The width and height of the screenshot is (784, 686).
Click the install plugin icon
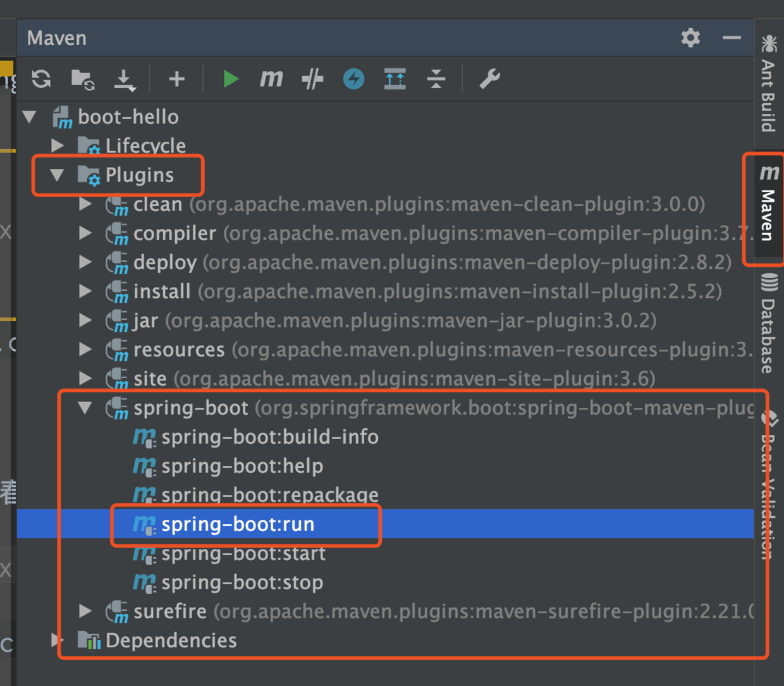117,292
